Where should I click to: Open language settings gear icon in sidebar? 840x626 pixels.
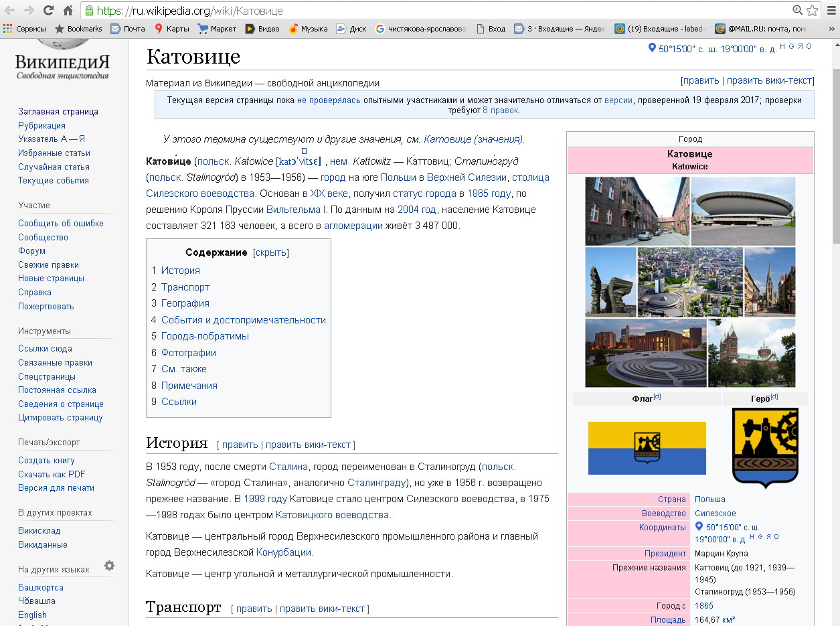[x=109, y=566]
